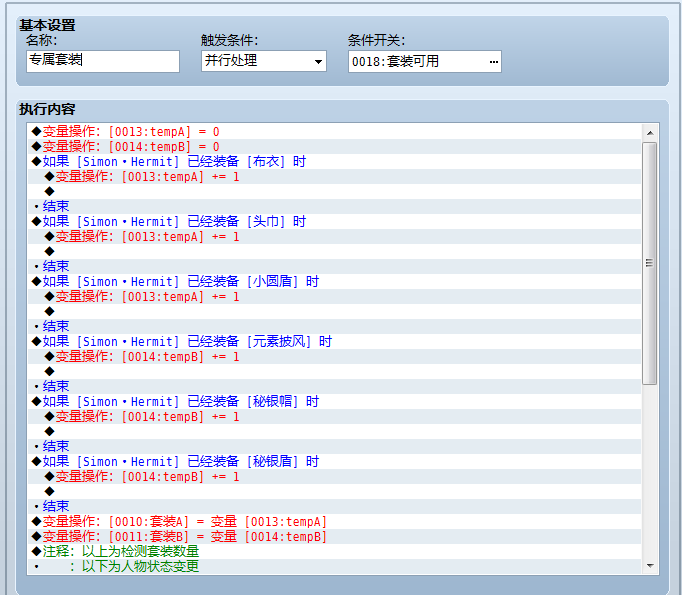Click the 名称 input field containing 专属套装
Screen dimensions: 682x595
coord(103,61)
